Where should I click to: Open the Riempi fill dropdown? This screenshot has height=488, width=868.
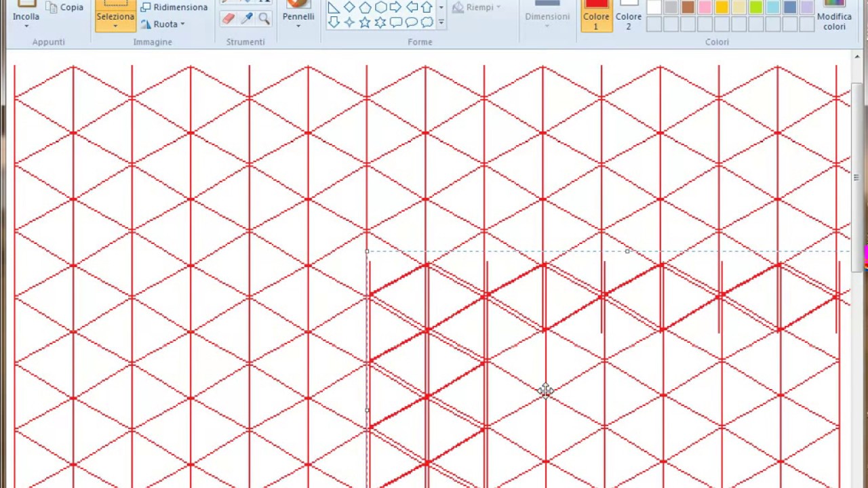[x=477, y=7]
